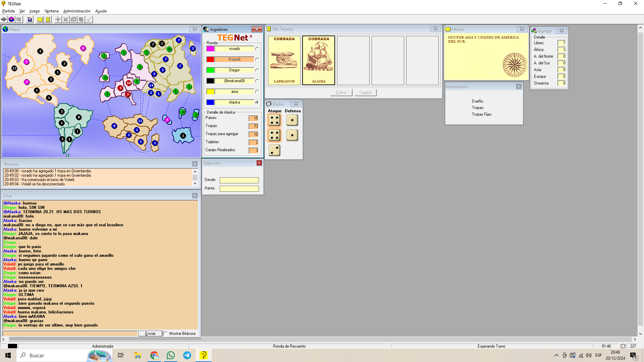The height and width of the screenshot is (362, 644).
Task: Close the Selección panel
Action: [x=259, y=163]
